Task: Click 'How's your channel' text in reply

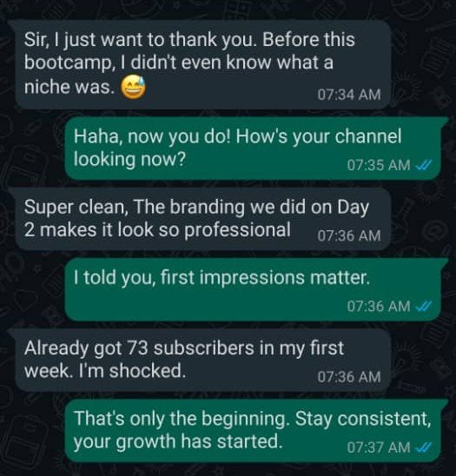Action: pos(319,136)
